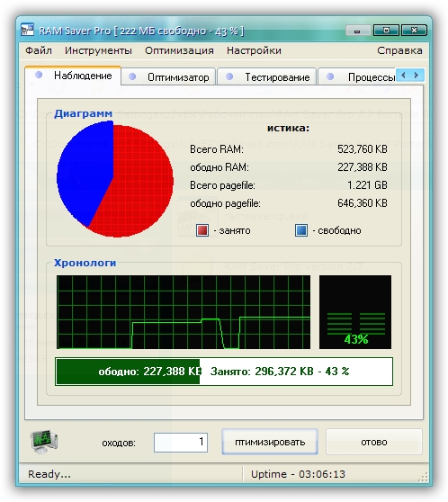The height and width of the screenshot is (502, 448).
Task: Click the window resize grip in status bar
Action: point(423,477)
